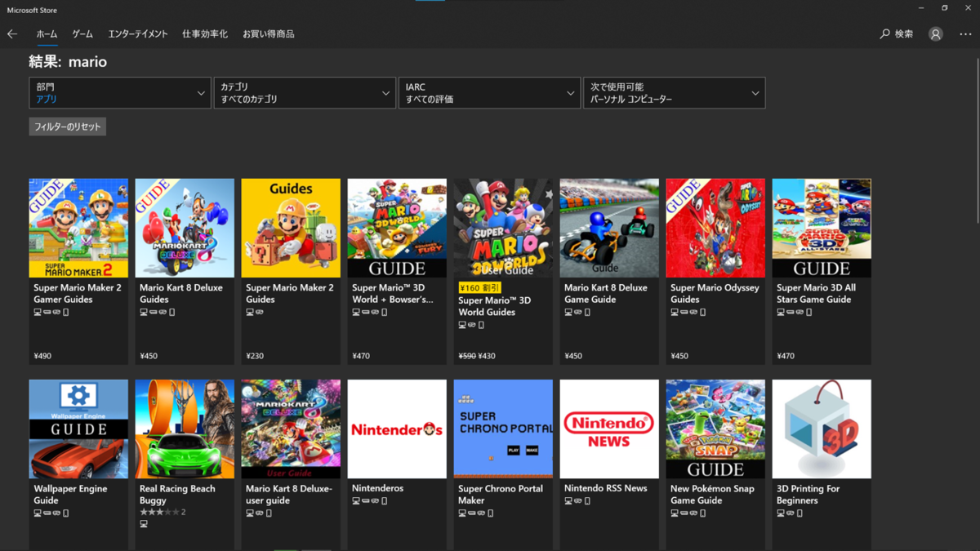Click the Real Racing Beach Buggy star rating
The image size is (980, 551).
(x=163, y=512)
